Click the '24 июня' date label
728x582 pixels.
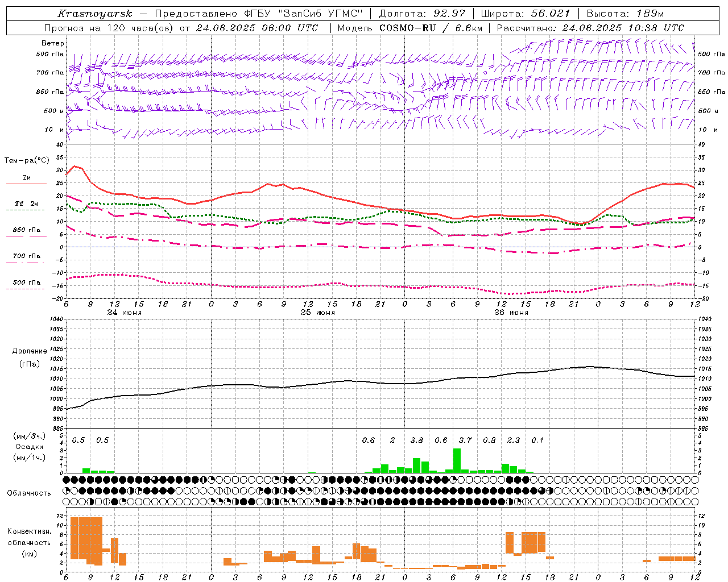tap(125, 313)
